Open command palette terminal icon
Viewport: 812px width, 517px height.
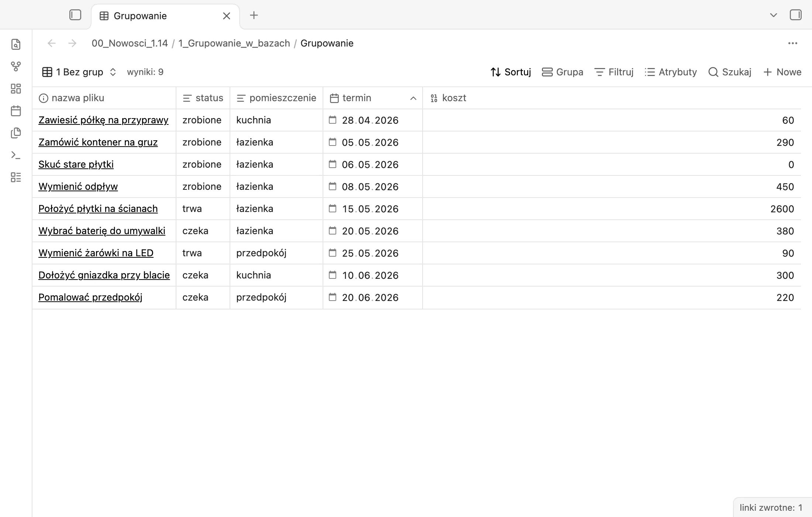point(16,155)
